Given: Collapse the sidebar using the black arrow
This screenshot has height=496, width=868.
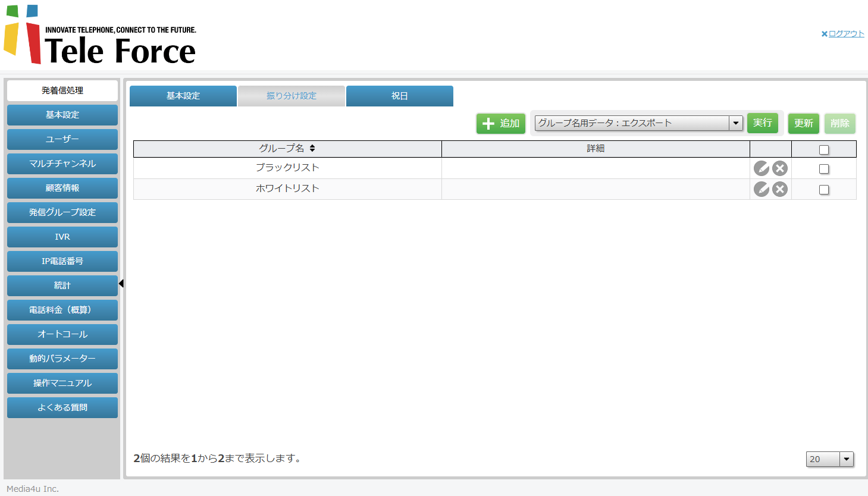Looking at the screenshot, I should [x=121, y=284].
